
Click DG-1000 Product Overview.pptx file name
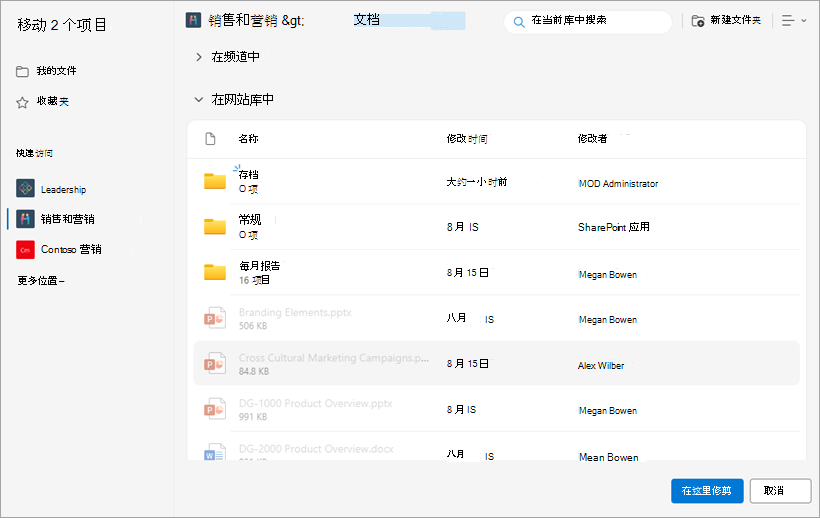[315, 404]
